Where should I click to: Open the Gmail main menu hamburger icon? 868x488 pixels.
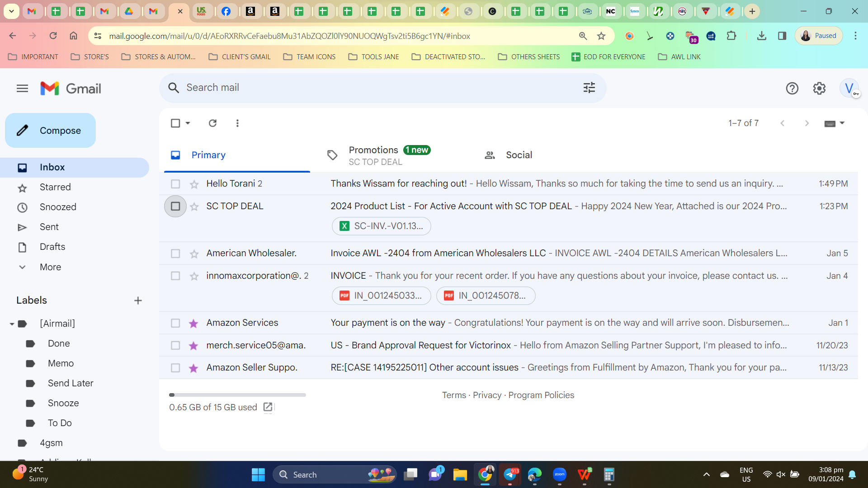(x=22, y=89)
